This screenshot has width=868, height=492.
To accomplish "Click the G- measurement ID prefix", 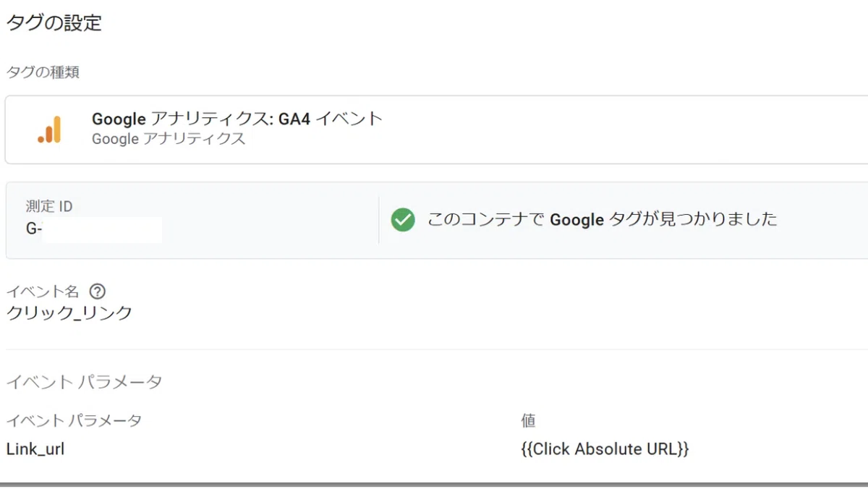I will pyautogui.click(x=33, y=230).
